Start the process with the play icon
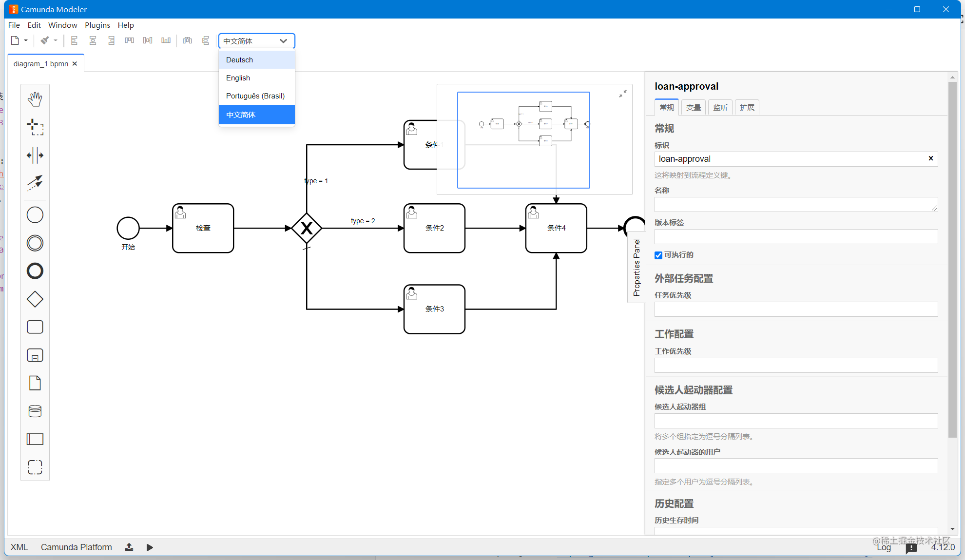The height and width of the screenshot is (560, 965). 150,547
